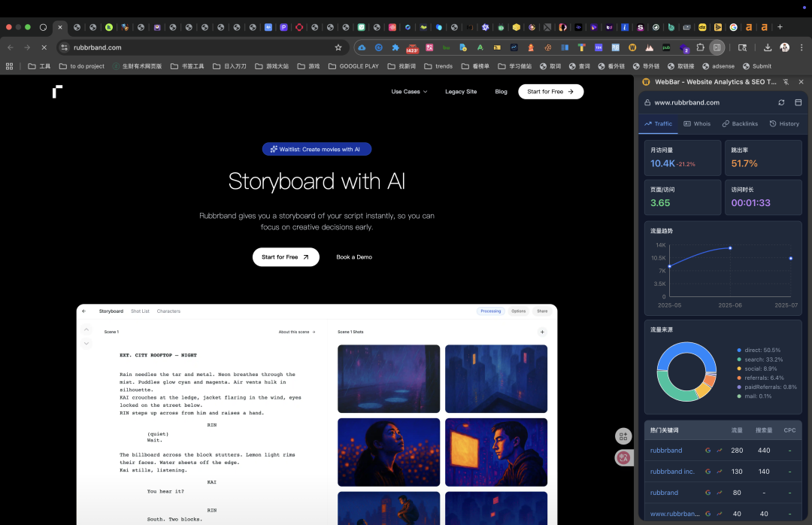This screenshot has width=812, height=525.
Task: Click the rain puddle shot thumbnail
Action: point(389,379)
